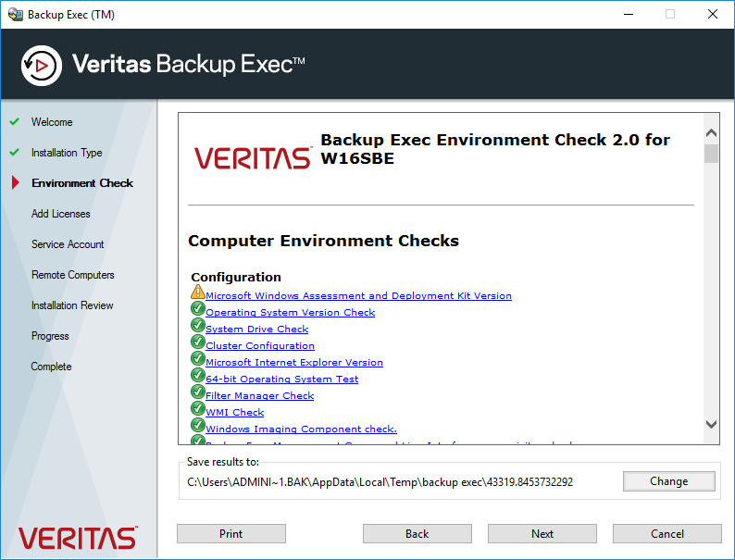The height and width of the screenshot is (560, 735).
Task: Click green check icon beside Internet Explorer Version
Action: (198, 358)
